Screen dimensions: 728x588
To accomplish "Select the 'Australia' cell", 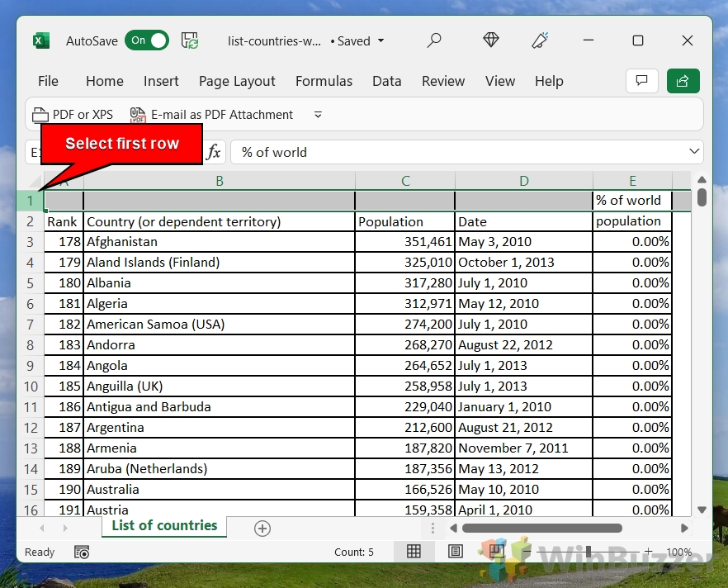I will tap(220, 490).
